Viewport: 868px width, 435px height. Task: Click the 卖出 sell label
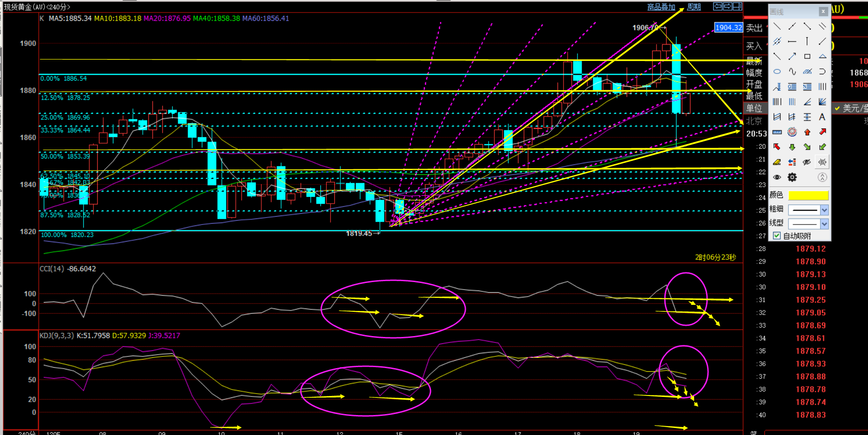click(x=754, y=28)
